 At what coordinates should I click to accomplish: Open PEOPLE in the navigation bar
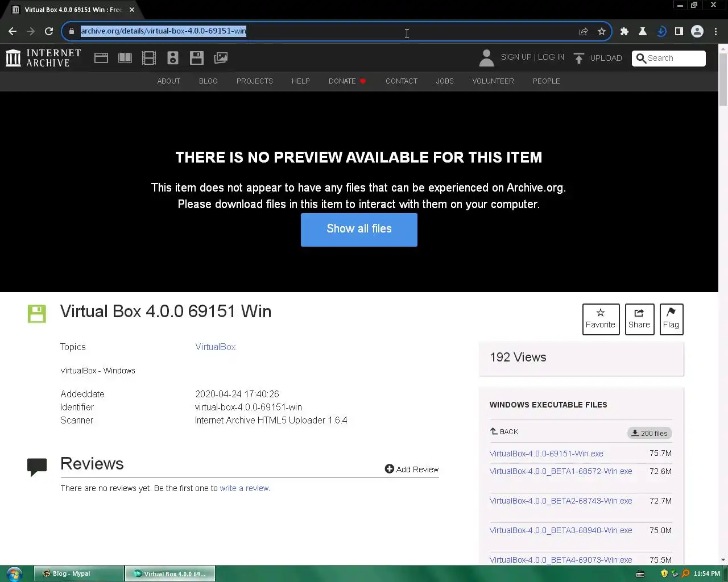[x=547, y=81]
